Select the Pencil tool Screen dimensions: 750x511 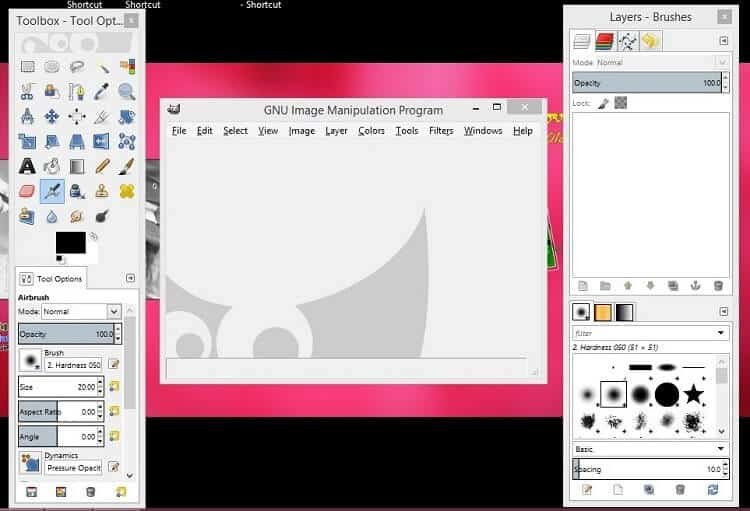(102, 167)
